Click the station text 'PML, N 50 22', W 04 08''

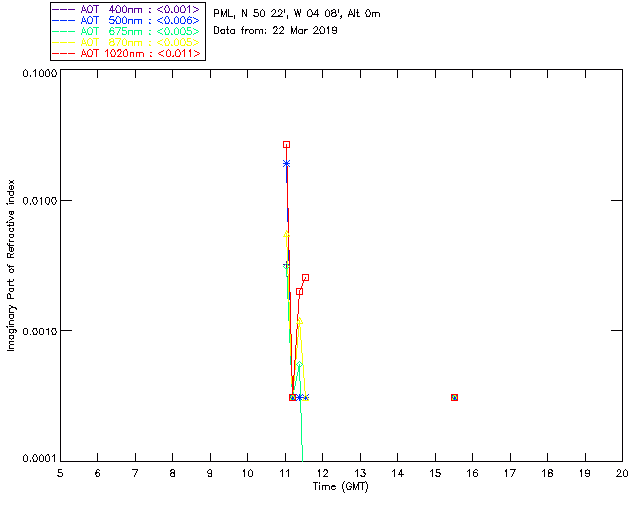tap(279, 13)
